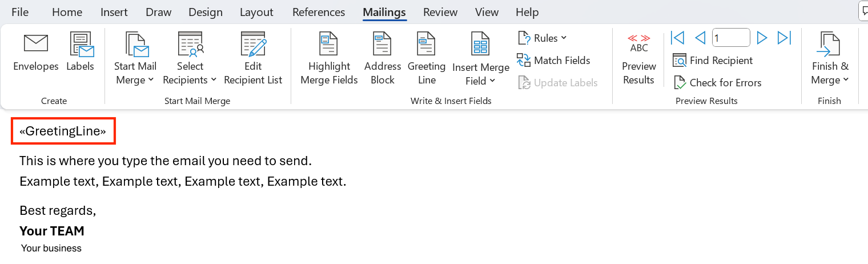This screenshot has width=868, height=264.
Task: Run Check for Errors
Action: pyautogui.click(x=717, y=83)
